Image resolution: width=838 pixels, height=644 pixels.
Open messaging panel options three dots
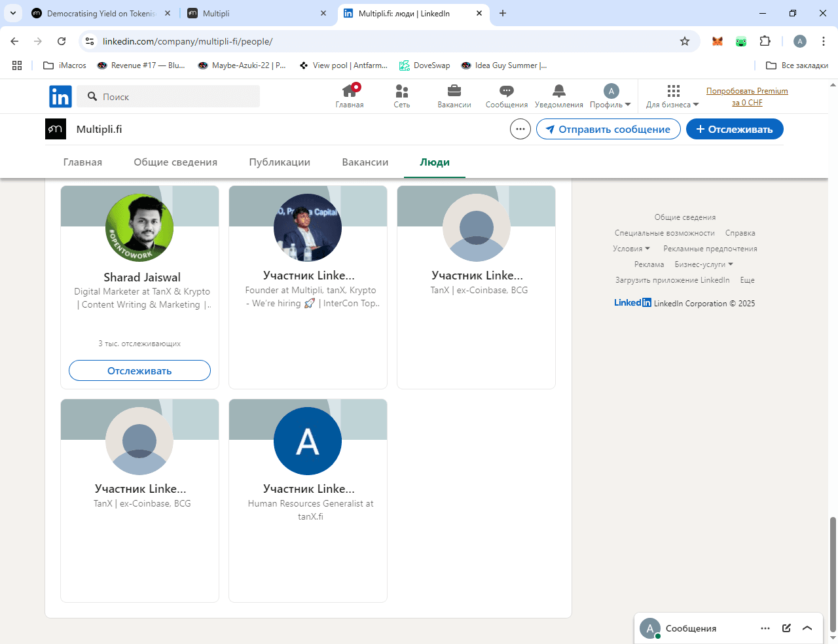[x=765, y=628]
